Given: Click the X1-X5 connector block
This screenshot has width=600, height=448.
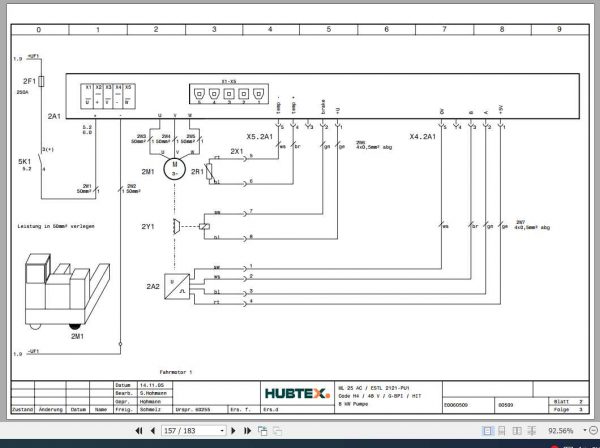Looking at the screenshot, I should click(x=229, y=94).
